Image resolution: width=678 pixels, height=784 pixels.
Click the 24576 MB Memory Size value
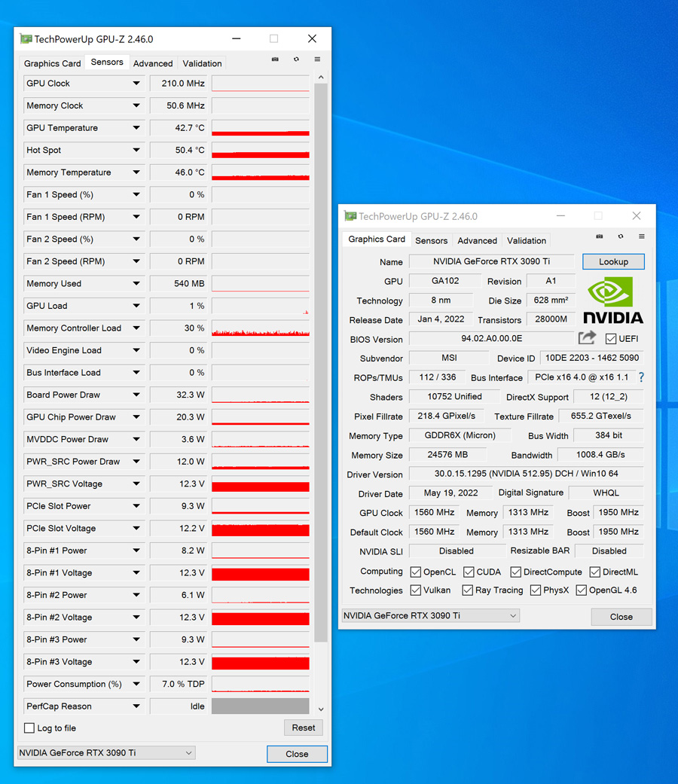(447, 454)
